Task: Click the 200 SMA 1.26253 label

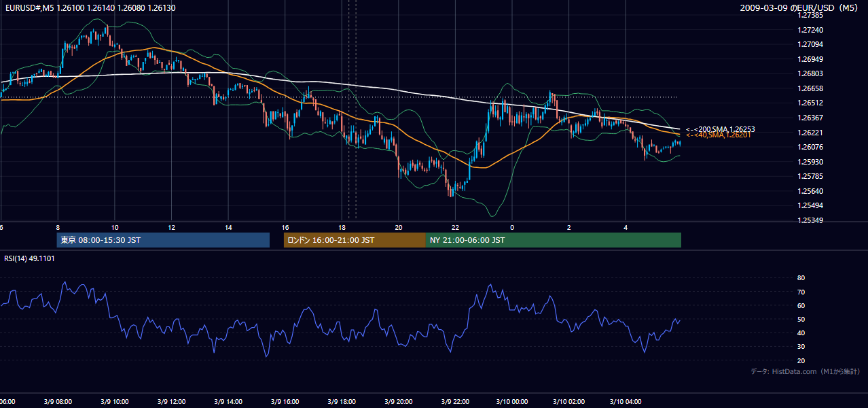Action: point(721,129)
